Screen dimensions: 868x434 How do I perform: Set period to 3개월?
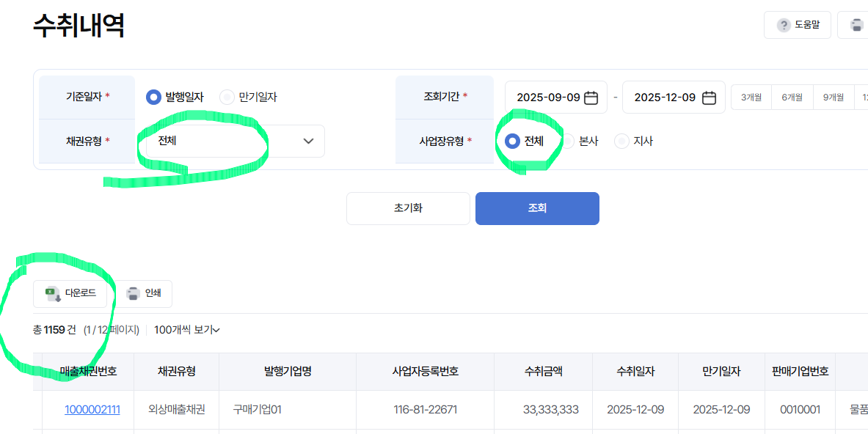751,98
